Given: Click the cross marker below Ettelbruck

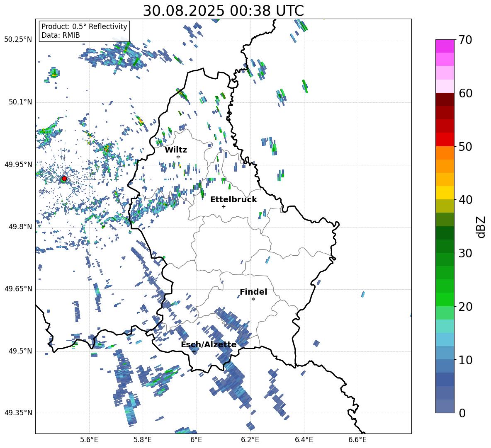Looking at the screenshot, I should [x=224, y=206].
